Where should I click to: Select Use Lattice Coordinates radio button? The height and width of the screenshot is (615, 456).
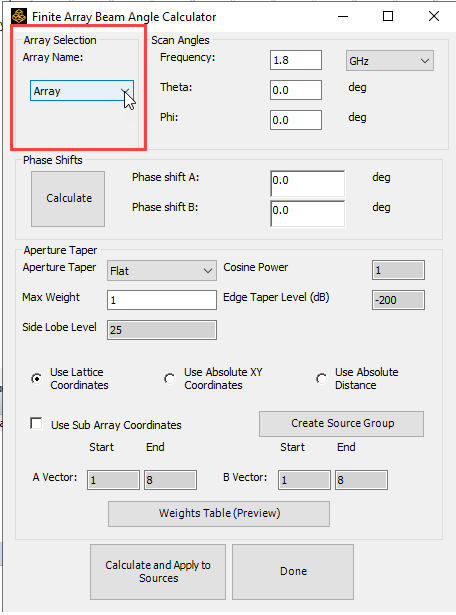[x=36, y=378]
